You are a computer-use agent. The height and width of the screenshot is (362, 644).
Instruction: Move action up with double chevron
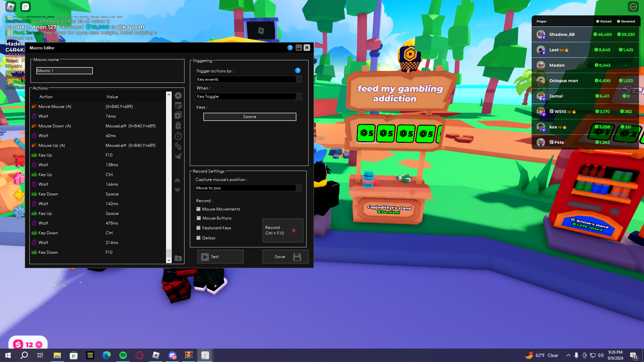177,180
